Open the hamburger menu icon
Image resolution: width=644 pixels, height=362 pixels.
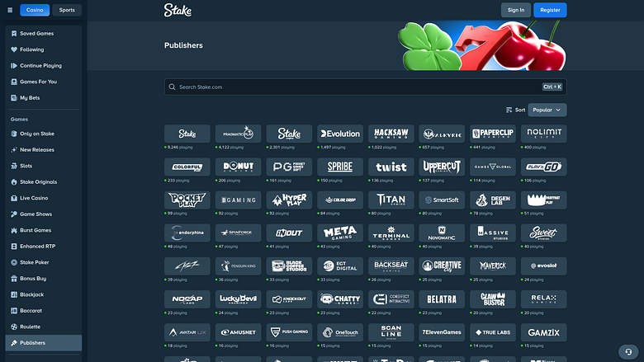pos(10,10)
